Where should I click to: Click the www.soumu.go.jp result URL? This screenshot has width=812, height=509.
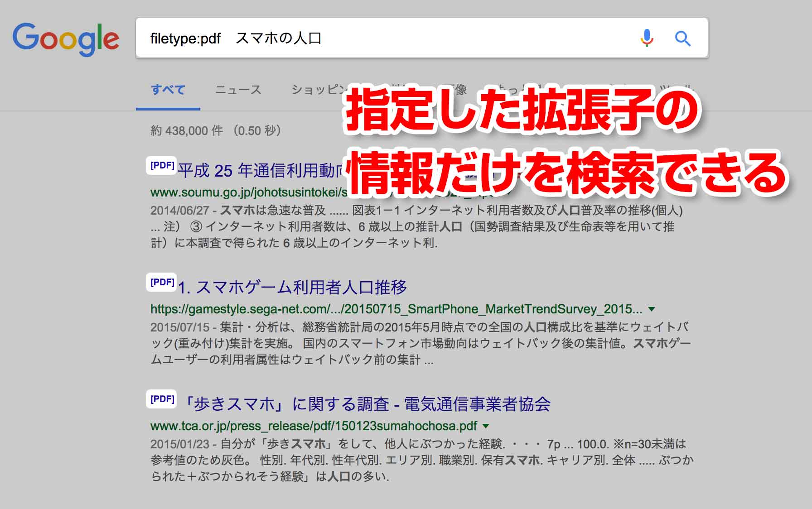[x=249, y=192]
